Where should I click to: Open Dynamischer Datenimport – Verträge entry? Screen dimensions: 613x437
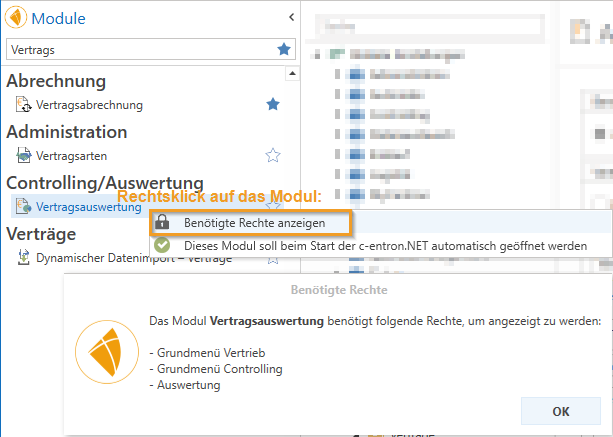tap(133, 258)
